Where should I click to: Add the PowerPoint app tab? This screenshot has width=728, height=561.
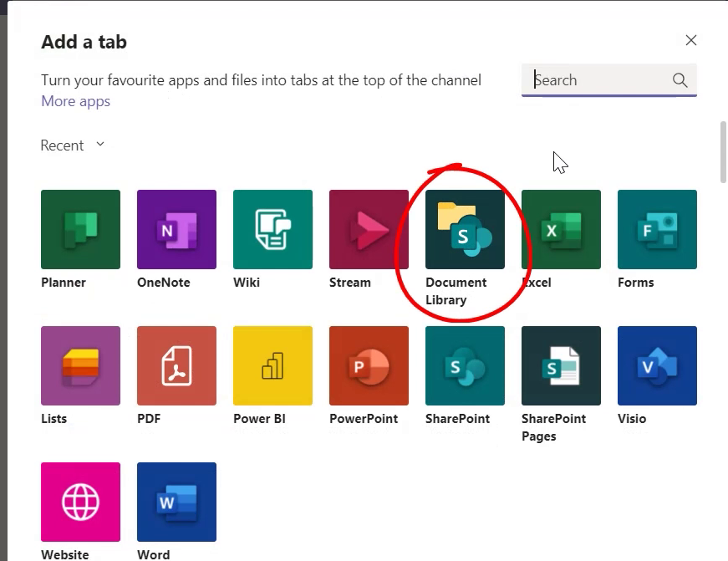pos(369,365)
